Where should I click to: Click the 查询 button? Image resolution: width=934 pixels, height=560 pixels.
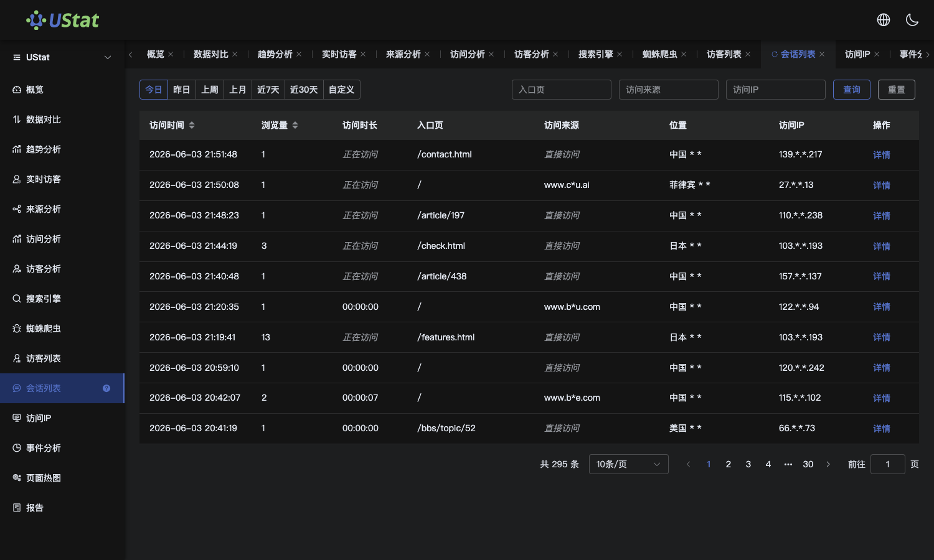tap(852, 90)
